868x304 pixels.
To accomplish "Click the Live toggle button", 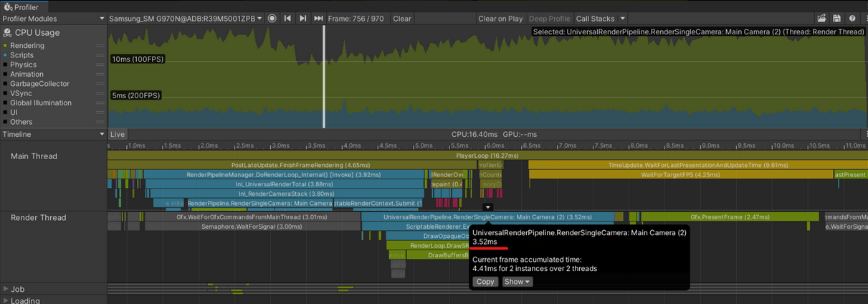I will click(117, 134).
